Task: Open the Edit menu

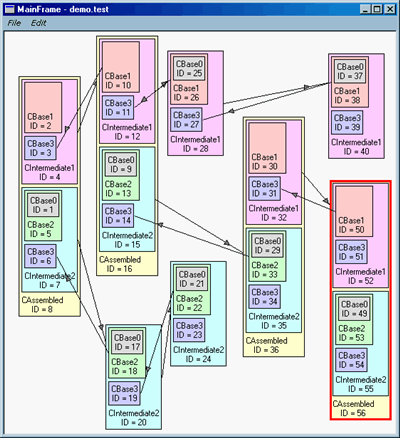Action: coord(39,23)
